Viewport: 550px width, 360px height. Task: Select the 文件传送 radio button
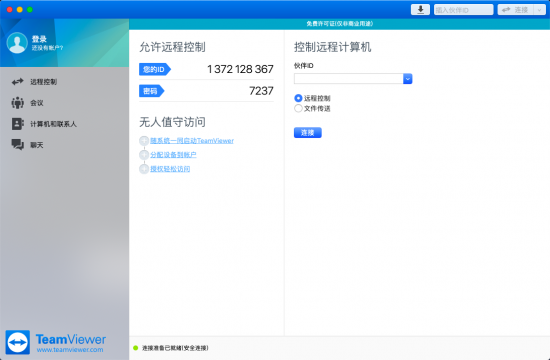(x=298, y=108)
